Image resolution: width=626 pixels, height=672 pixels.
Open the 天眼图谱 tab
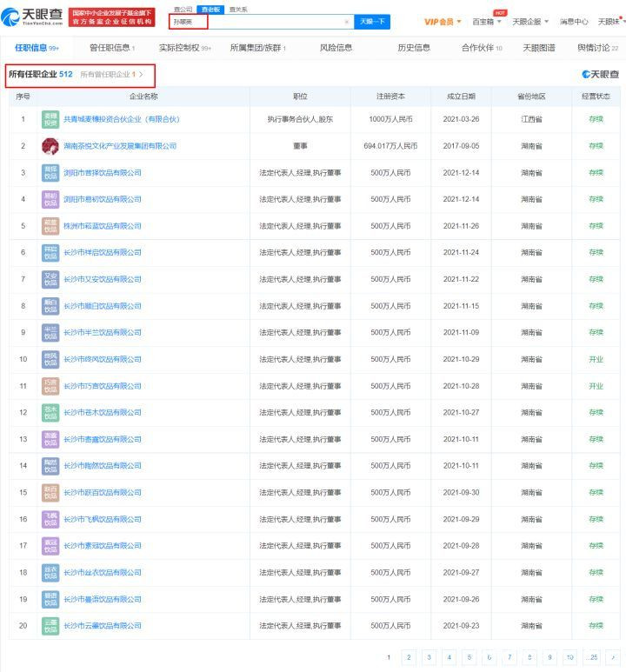pyautogui.click(x=539, y=48)
